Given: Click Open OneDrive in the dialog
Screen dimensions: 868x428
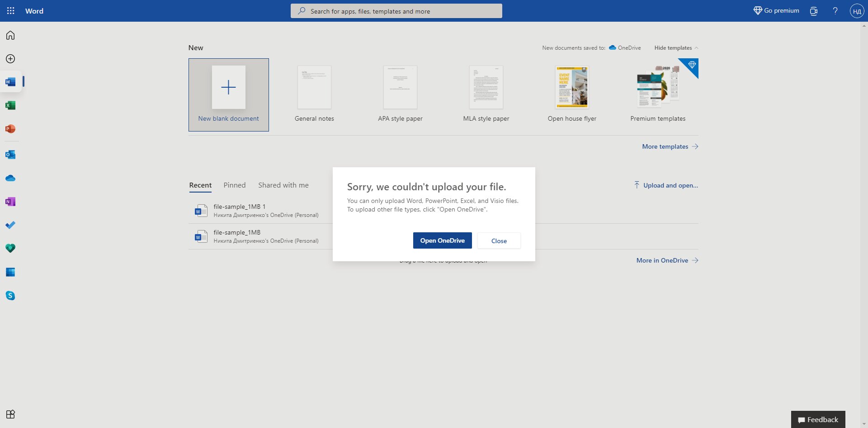Looking at the screenshot, I should pyautogui.click(x=442, y=240).
